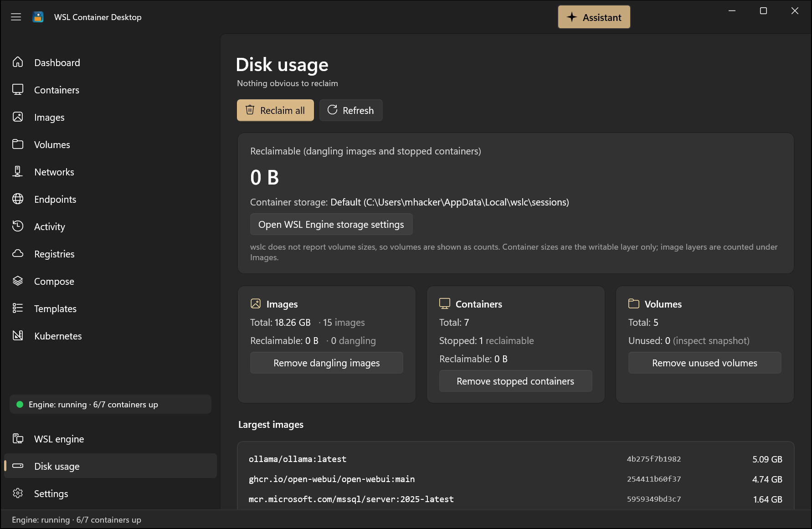This screenshot has height=529, width=812.
Task: Open Settings with the gear icon
Action: [18, 493]
